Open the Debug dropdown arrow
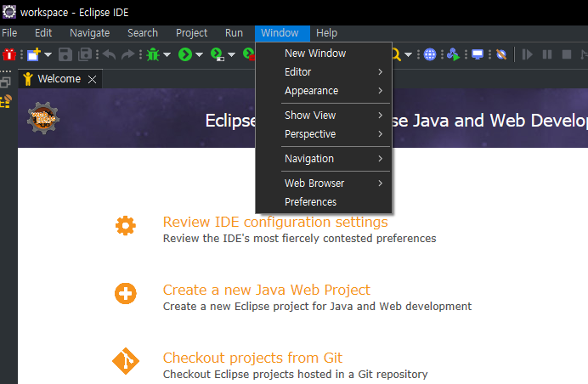This screenshot has width=588, height=384. [167, 55]
